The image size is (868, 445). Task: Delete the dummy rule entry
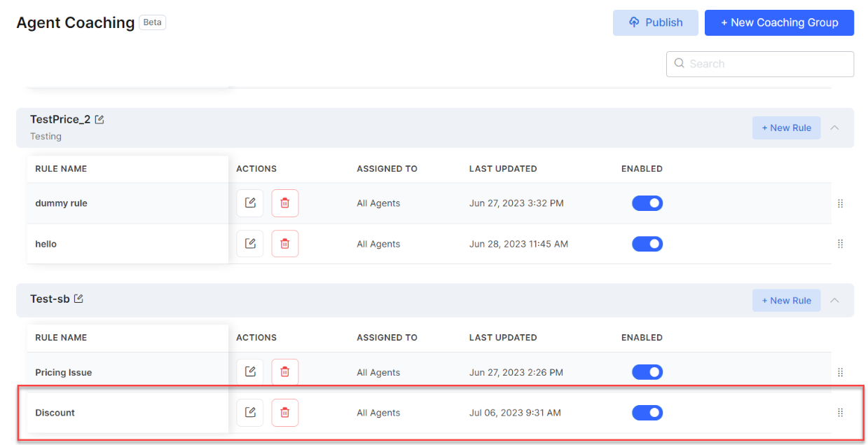pos(284,203)
